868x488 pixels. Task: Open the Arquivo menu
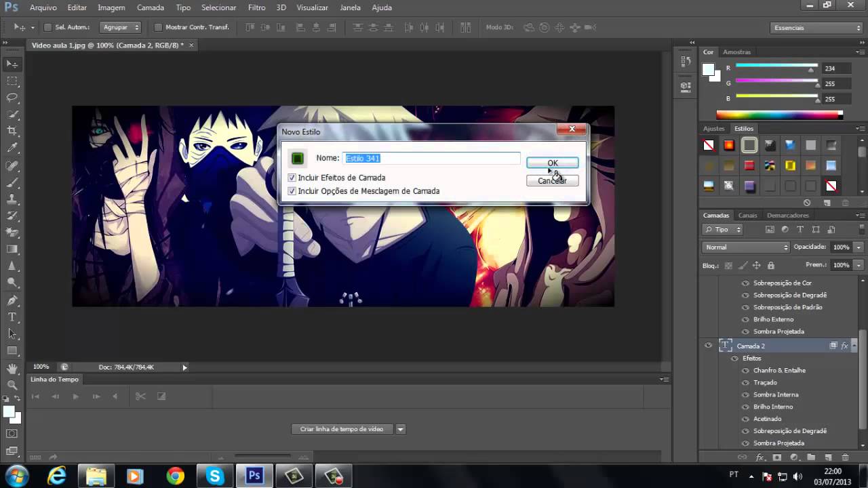pos(43,7)
